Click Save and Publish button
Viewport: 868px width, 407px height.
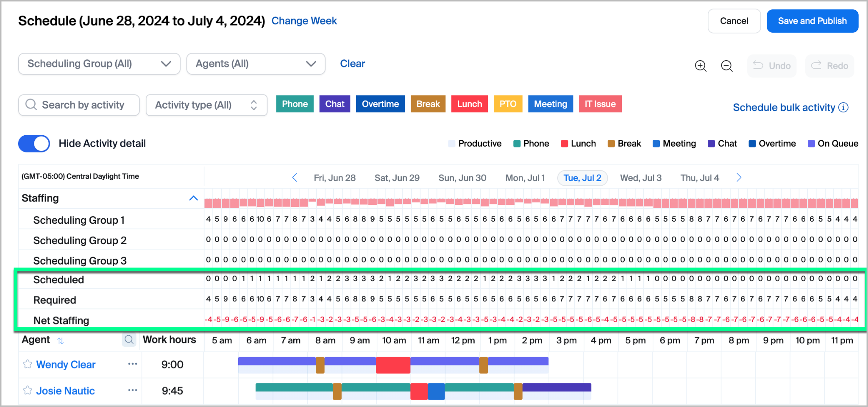tap(812, 21)
